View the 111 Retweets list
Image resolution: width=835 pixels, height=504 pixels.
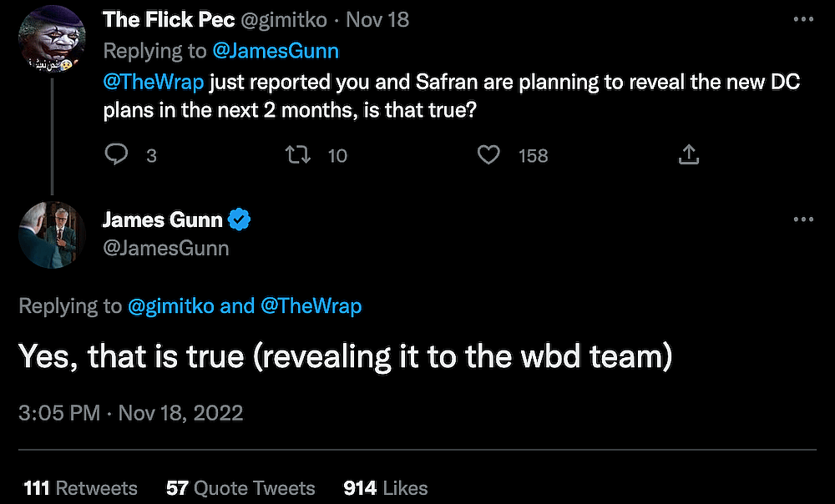[80, 488]
